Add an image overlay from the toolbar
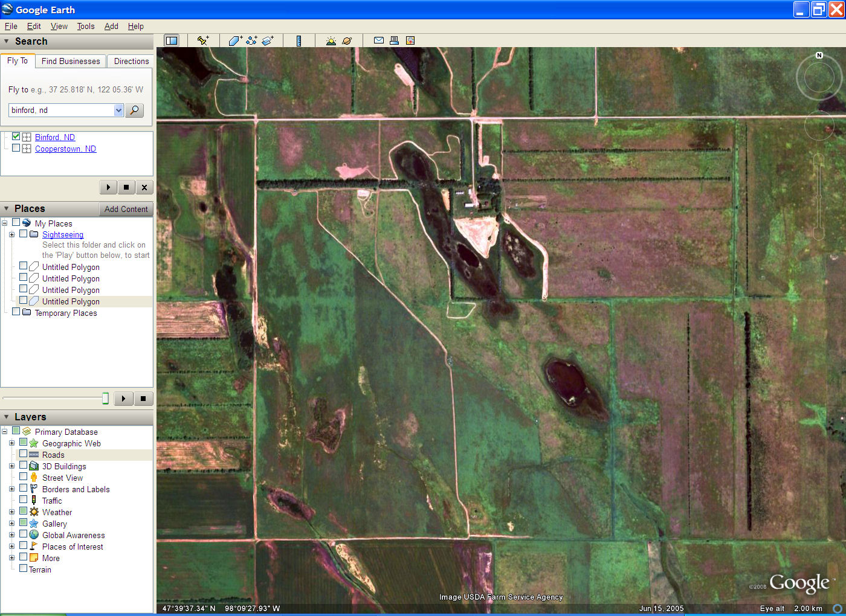 (x=268, y=40)
